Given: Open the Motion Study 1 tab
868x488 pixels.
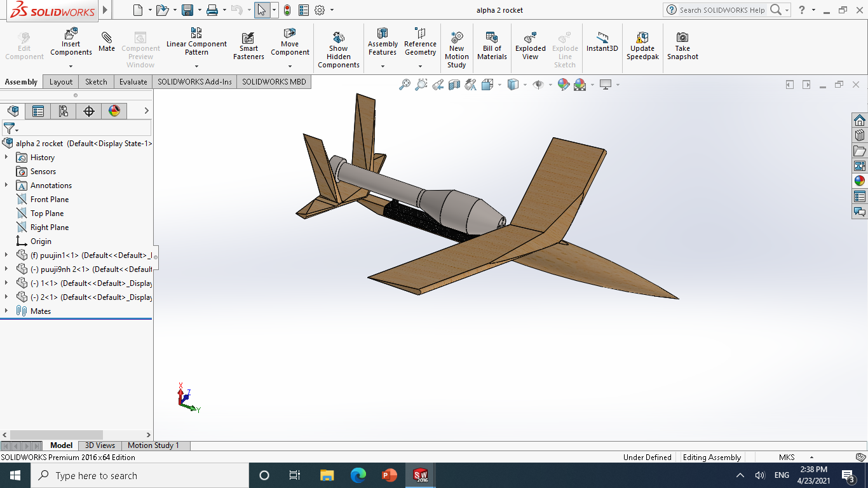Looking at the screenshot, I should coord(153,445).
